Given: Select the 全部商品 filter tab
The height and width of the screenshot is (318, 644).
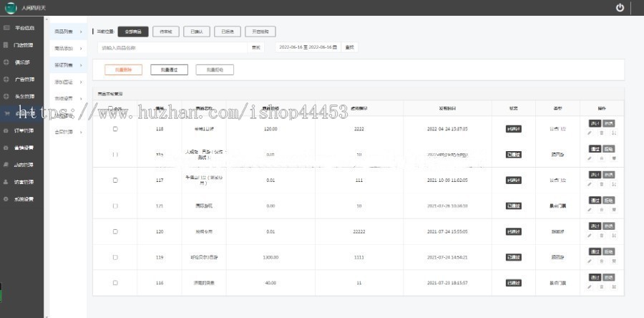Looking at the screenshot, I should pyautogui.click(x=133, y=32).
